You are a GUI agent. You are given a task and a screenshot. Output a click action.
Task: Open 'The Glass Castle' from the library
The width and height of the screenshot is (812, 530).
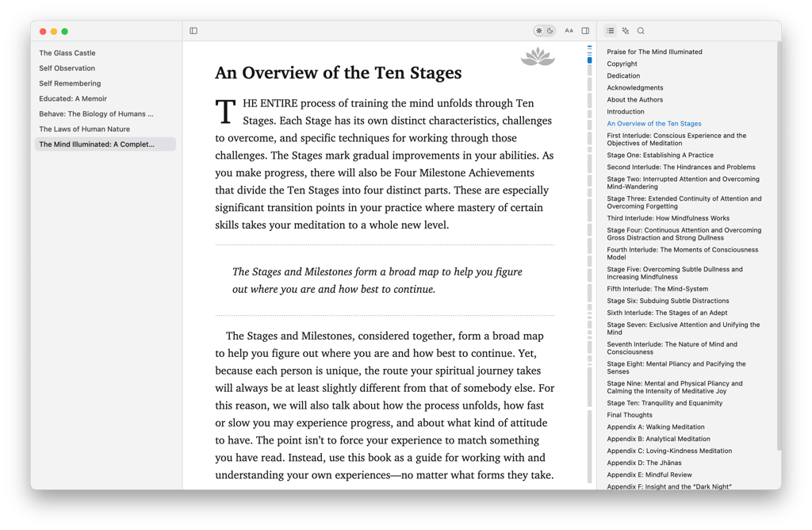point(67,52)
